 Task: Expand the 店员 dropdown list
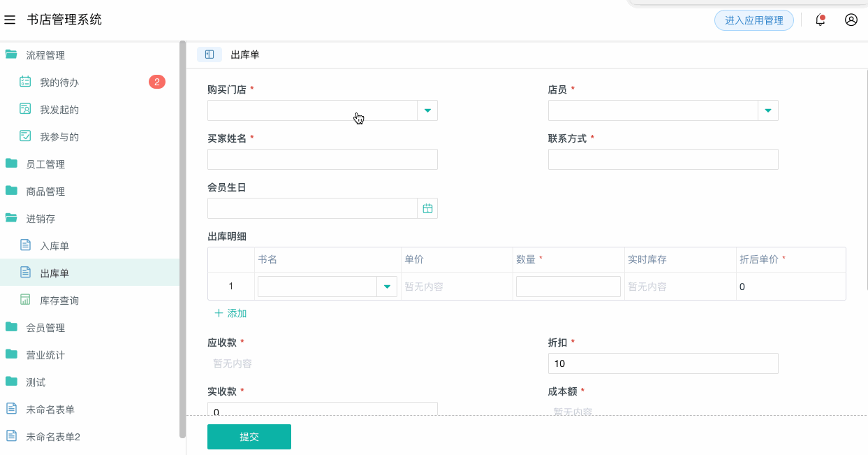[767, 110]
